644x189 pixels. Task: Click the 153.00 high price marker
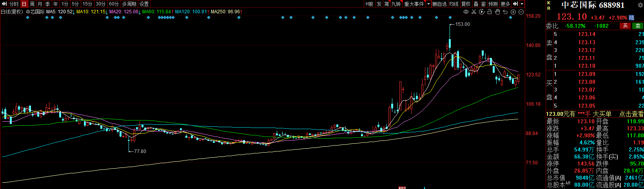coord(463,24)
